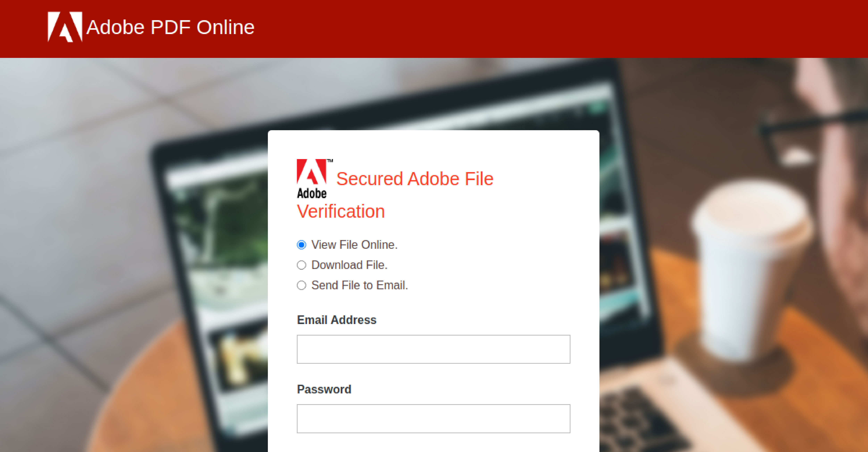
Task: Focus the Password input field
Action: pos(433,419)
